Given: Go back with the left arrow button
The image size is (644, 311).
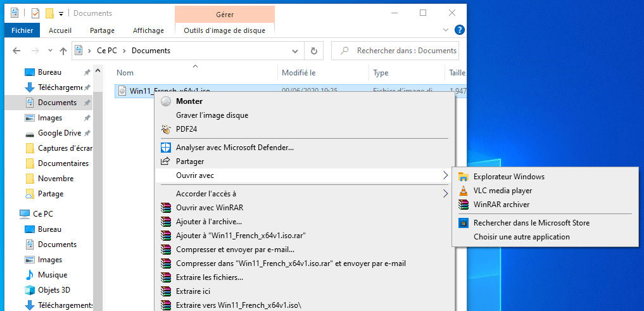Looking at the screenshot, I should pyautogui.click(x=16, y=51).
